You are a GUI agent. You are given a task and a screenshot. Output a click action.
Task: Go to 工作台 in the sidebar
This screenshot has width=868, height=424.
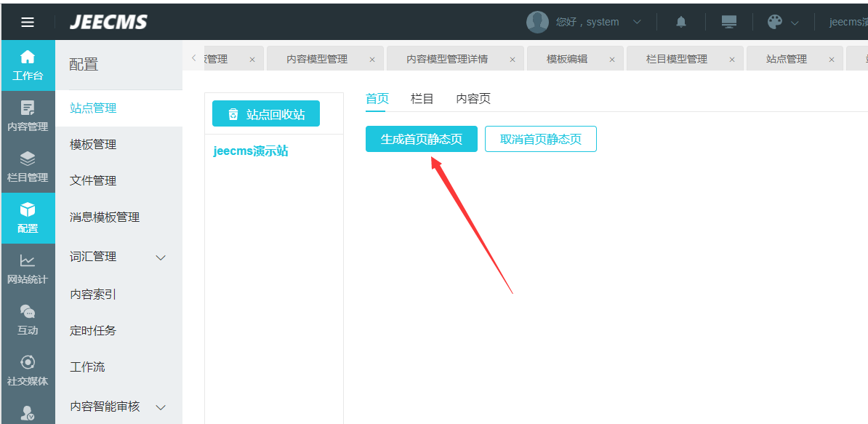click(x=28, y=65)
